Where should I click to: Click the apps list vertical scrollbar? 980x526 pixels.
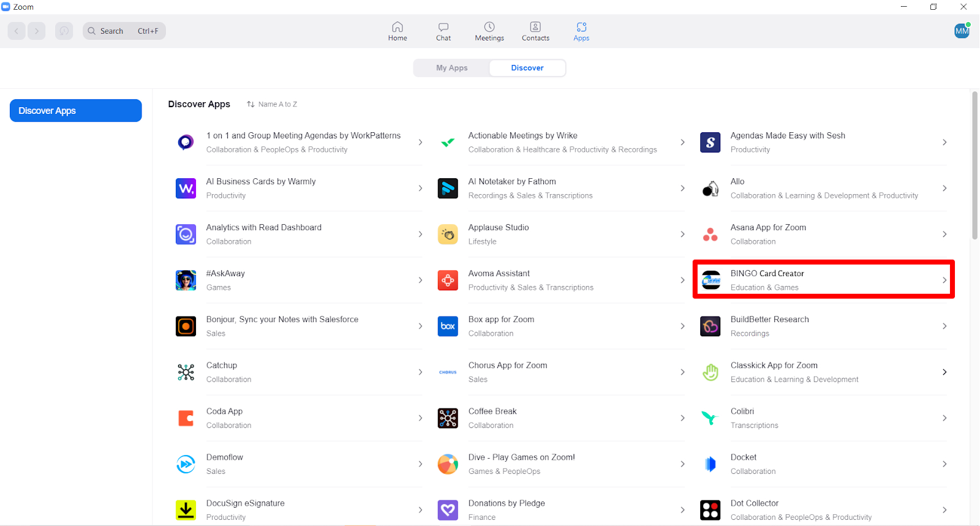point(974,165)
